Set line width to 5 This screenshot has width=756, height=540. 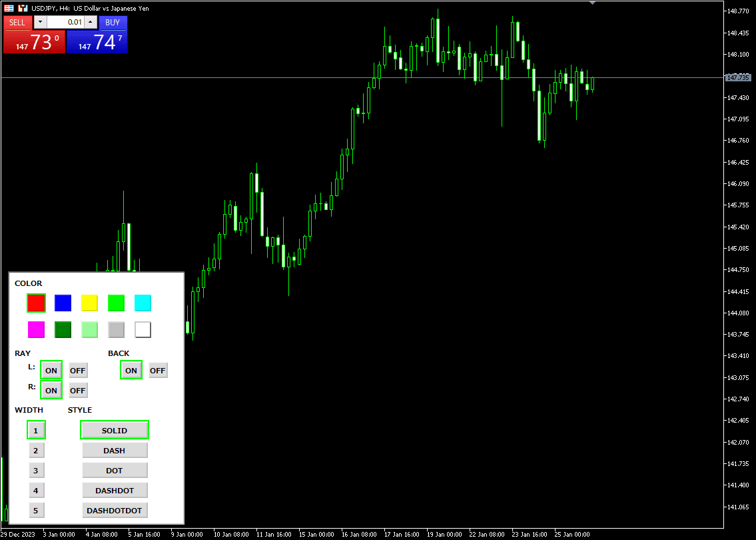36,510
